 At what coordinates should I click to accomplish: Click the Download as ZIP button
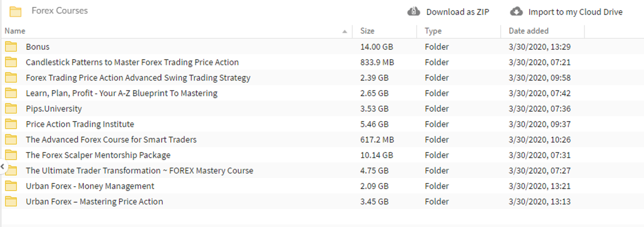point(458,11)
